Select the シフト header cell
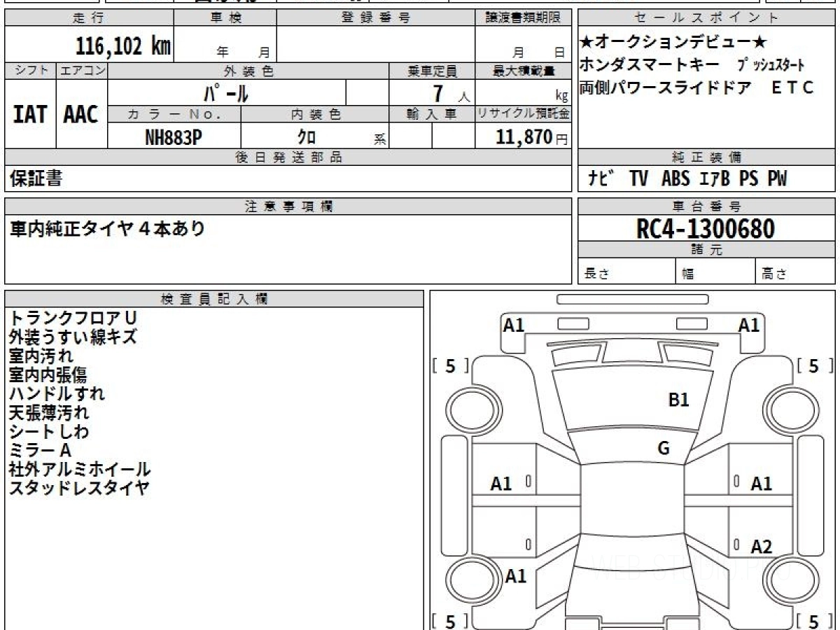The height and width of the screenshot is (630, 840). (x=30, y=71)
